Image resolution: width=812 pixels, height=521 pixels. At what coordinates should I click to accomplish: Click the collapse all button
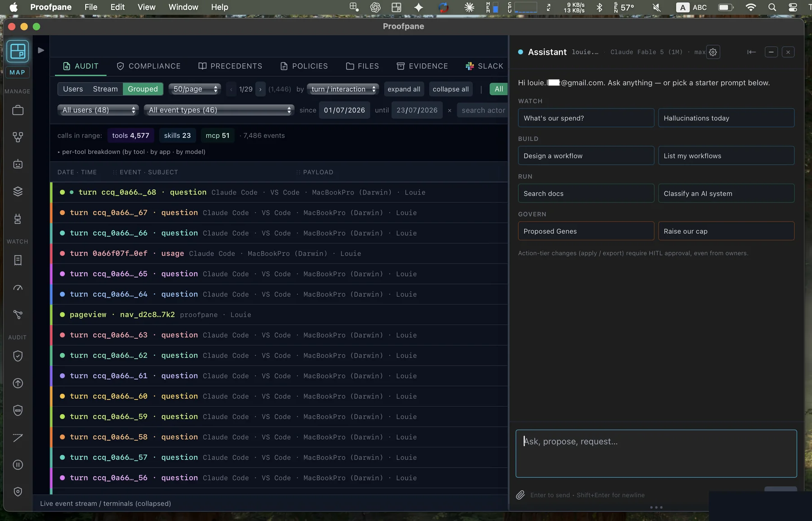(451, 89)
